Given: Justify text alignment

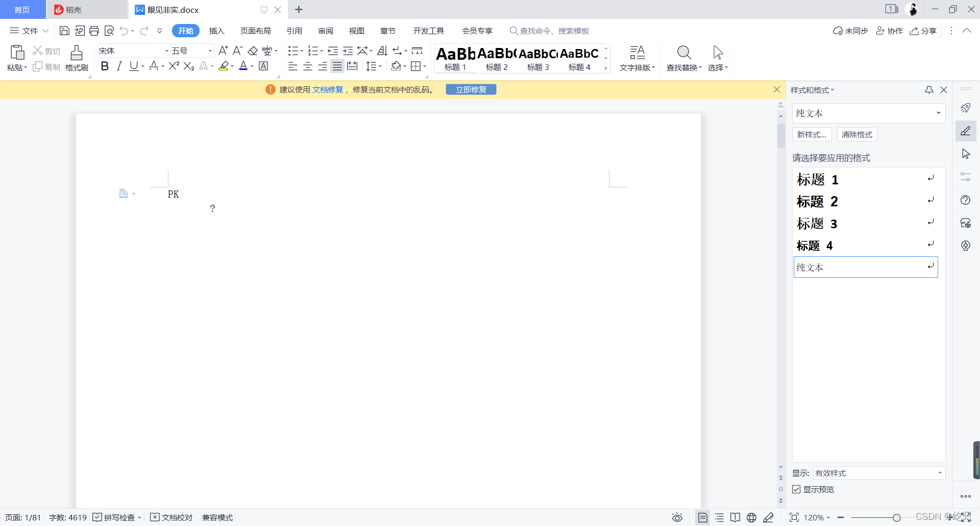Looking at the screenshot, I should click(337, 66).
